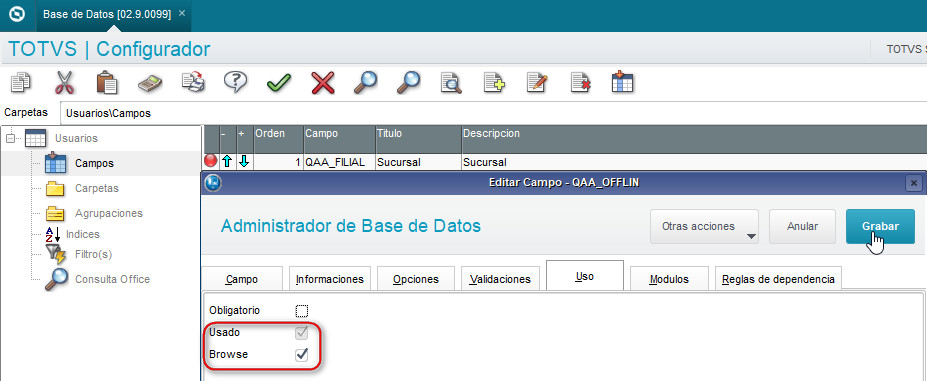
Task: Click the Copy toolbar icon
Action: (22, 82)
